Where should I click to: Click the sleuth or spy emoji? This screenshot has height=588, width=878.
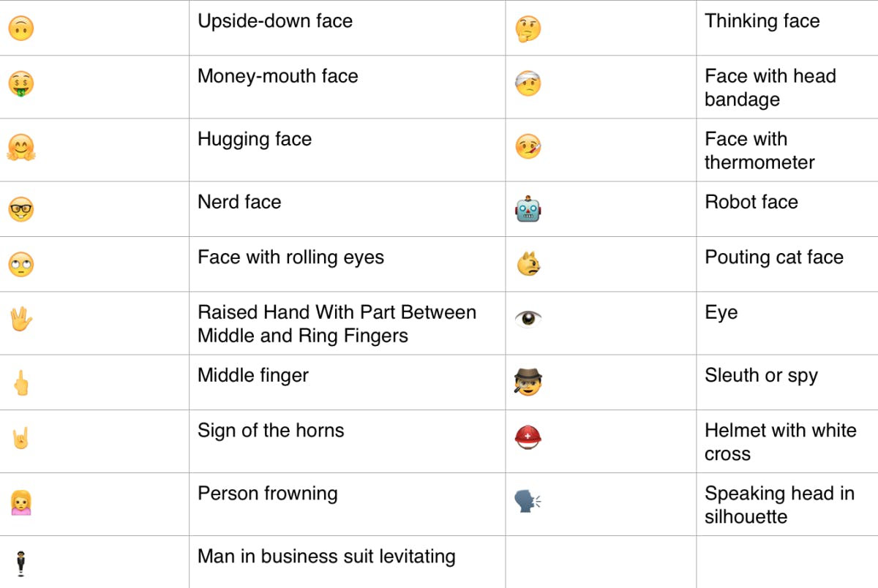(528, 382)
